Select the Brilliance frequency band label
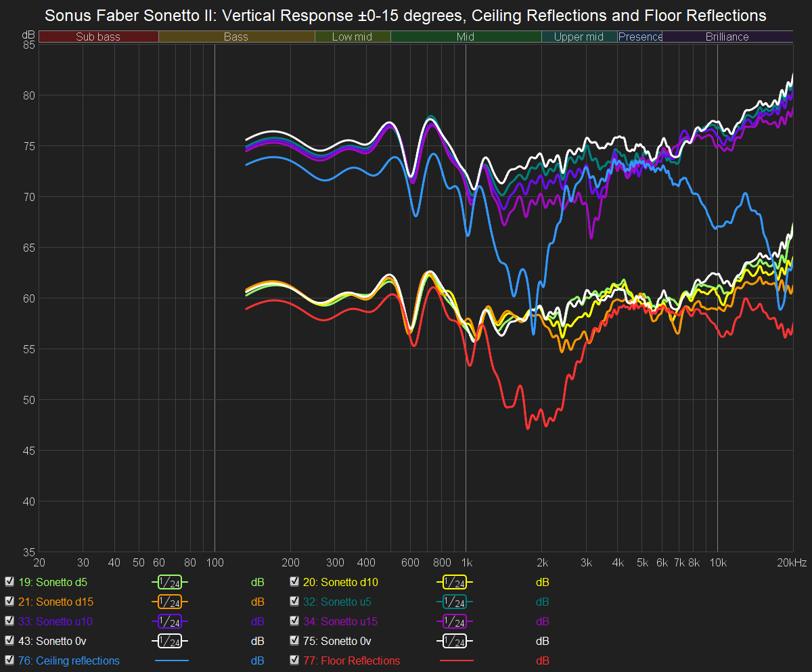The image size is (812, 672). [727, 37]
